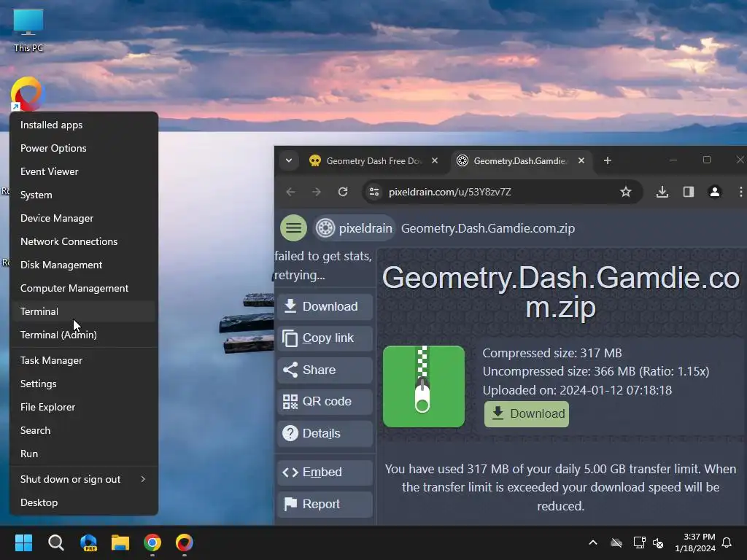
Task: Open network status tray icon
Action: 639,542
